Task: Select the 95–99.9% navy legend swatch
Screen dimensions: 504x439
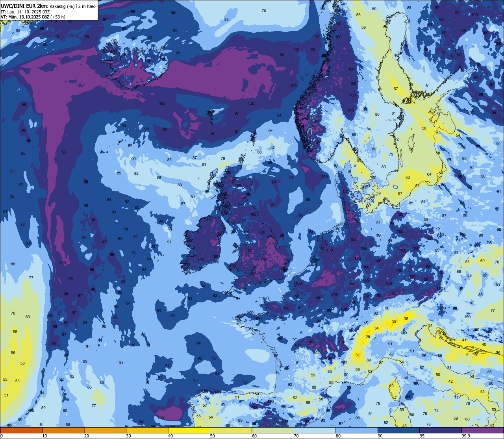Action: (441, 430)
